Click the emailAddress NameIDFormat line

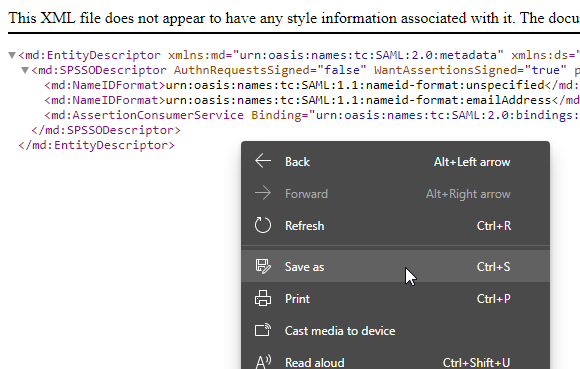312,100
